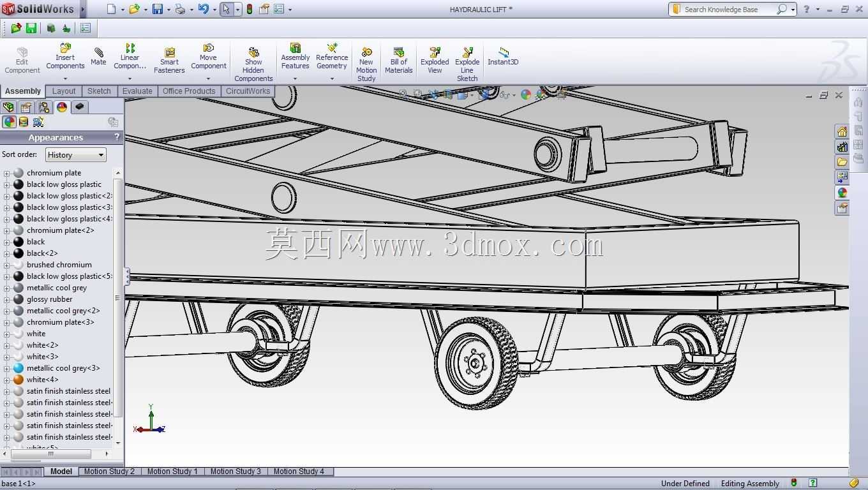Open Appearances task pane color ball icon
Image resolution: width=868 pixels, height=490 pixels.
842,193
